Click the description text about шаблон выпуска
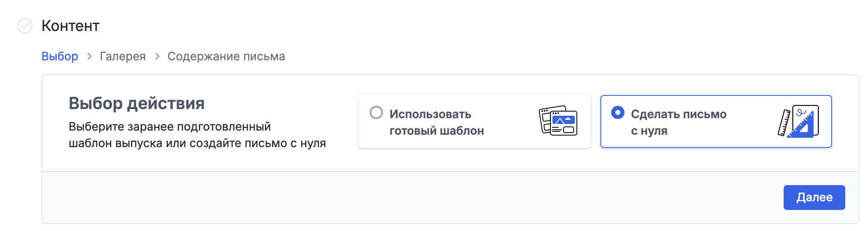 click(197, 135)
